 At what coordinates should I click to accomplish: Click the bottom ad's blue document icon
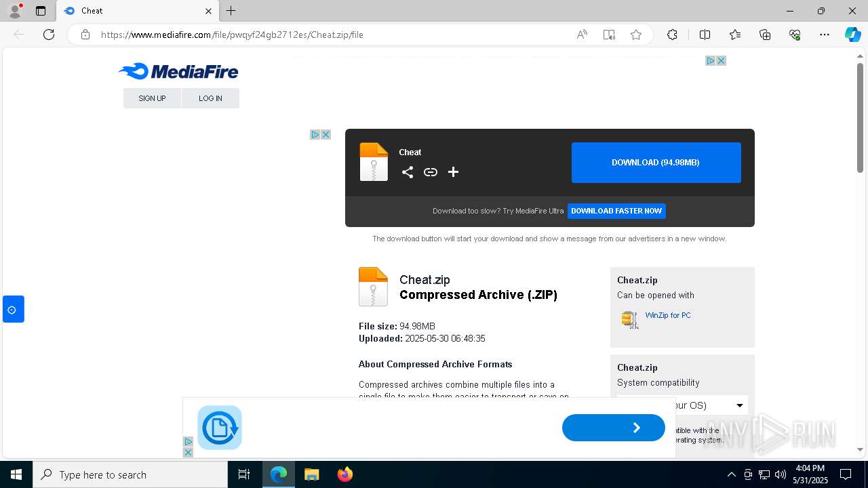click(x=220, y=428)
